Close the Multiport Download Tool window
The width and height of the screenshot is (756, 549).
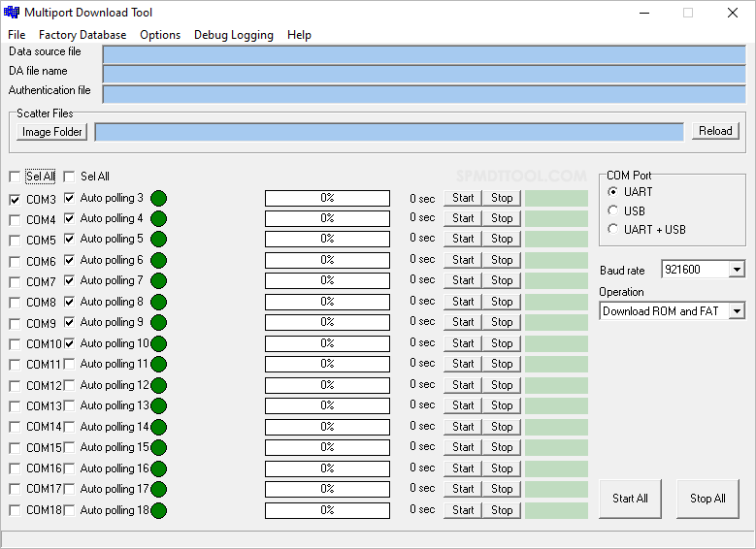pyautogui.click(x=733, y=13)
